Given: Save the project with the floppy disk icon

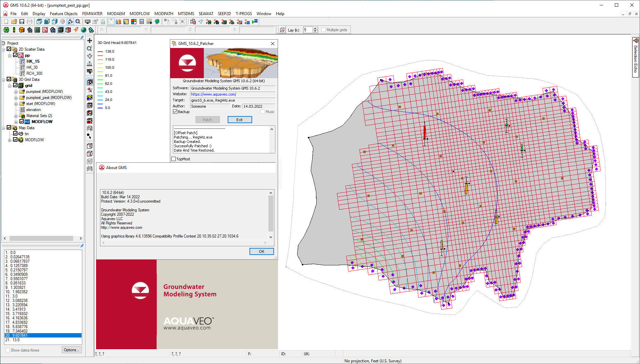Looking at the screenshot, I should pos(22,21).
